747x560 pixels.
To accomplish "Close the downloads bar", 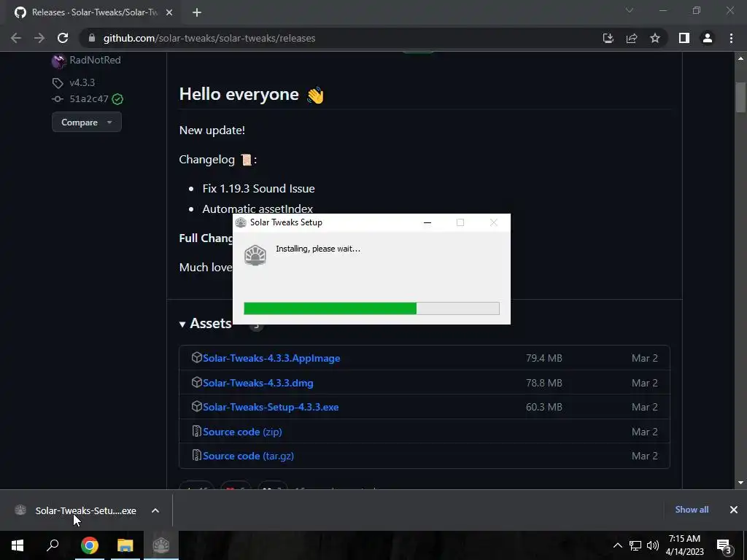I will tap(734, 510).
